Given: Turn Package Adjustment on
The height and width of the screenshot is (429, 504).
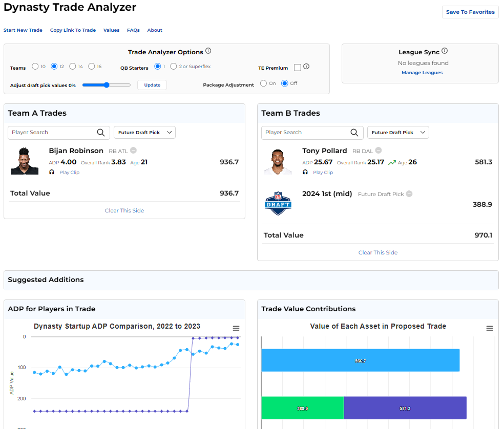Looking at the screenshot, I should (x=263, y=83).
